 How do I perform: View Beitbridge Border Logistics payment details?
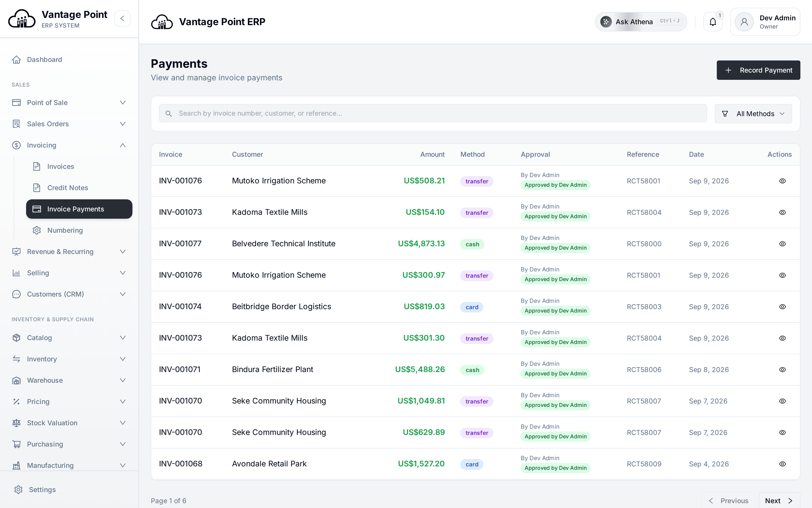(782, 306)
